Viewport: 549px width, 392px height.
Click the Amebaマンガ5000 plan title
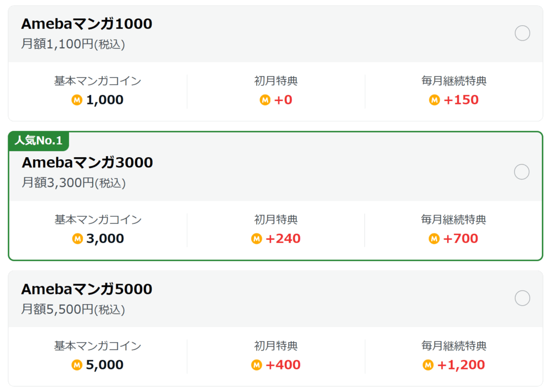pos(86,289)
